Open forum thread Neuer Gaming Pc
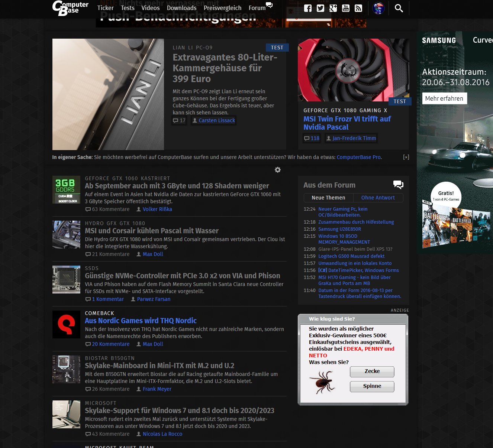 click(343, 212)
